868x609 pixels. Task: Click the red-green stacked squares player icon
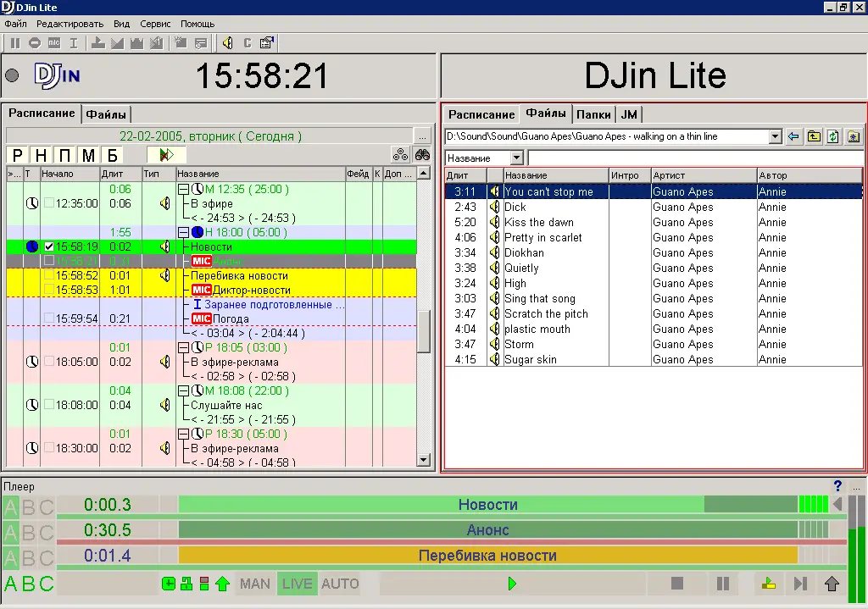(x=204, y=584)
